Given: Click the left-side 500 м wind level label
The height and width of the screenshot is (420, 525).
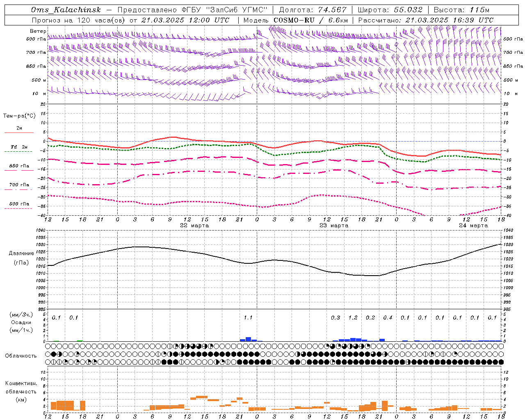Looking at the screenshot, I should click(x=39, y=80).
